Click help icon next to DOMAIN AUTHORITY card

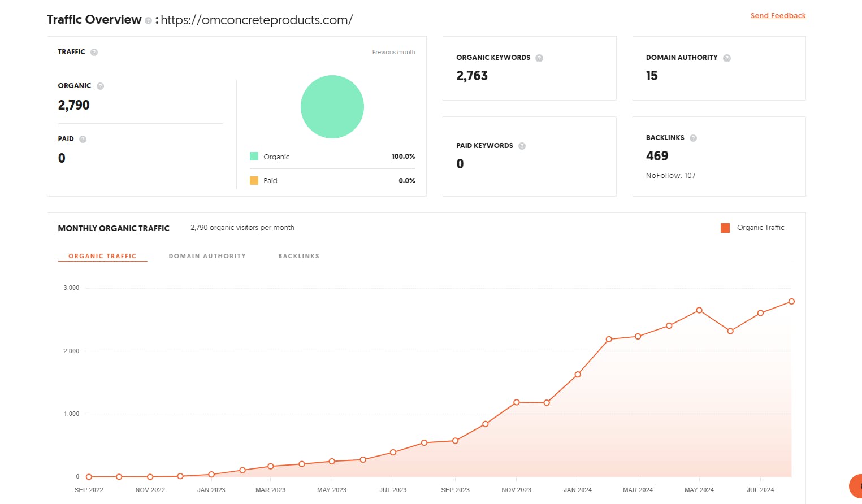(x=727, y=58)
